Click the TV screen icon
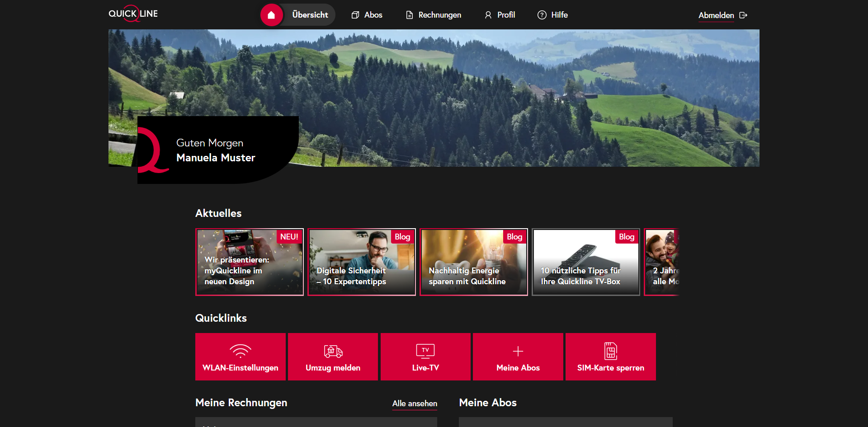The image size is (868, 427). tap(425, 351)
